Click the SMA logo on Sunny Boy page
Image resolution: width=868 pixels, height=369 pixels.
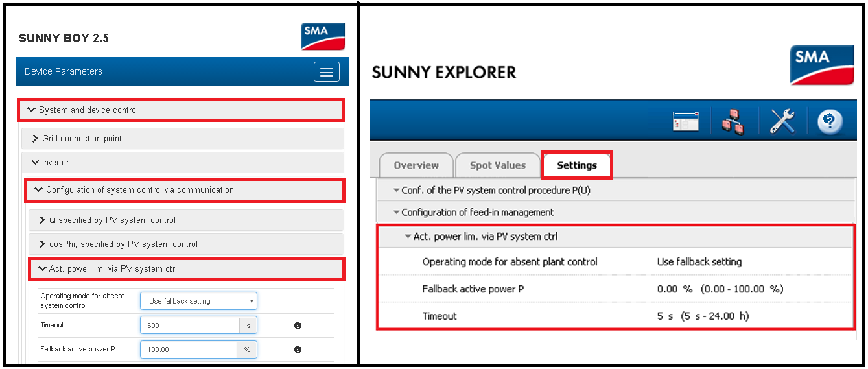[x=322, y=36]
